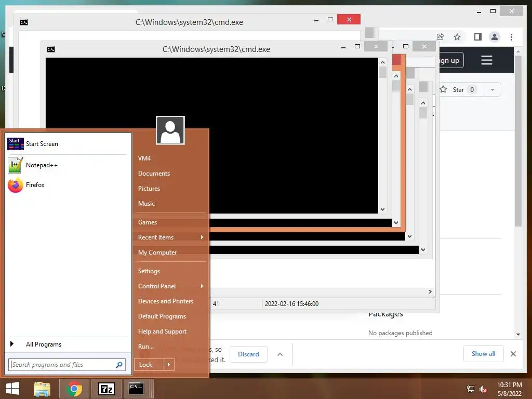
Task: Open File Explorer from the taskbar
Action: tap(42, 389)
